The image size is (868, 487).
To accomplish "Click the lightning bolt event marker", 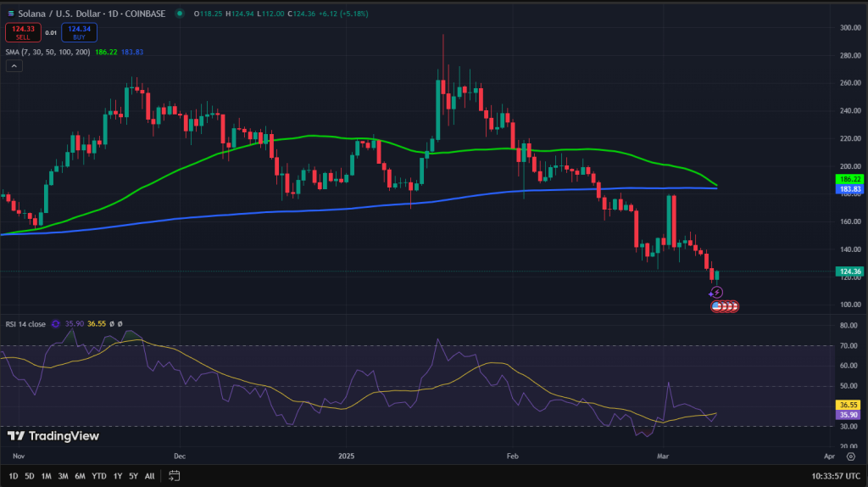I will [x=716, y=293].
